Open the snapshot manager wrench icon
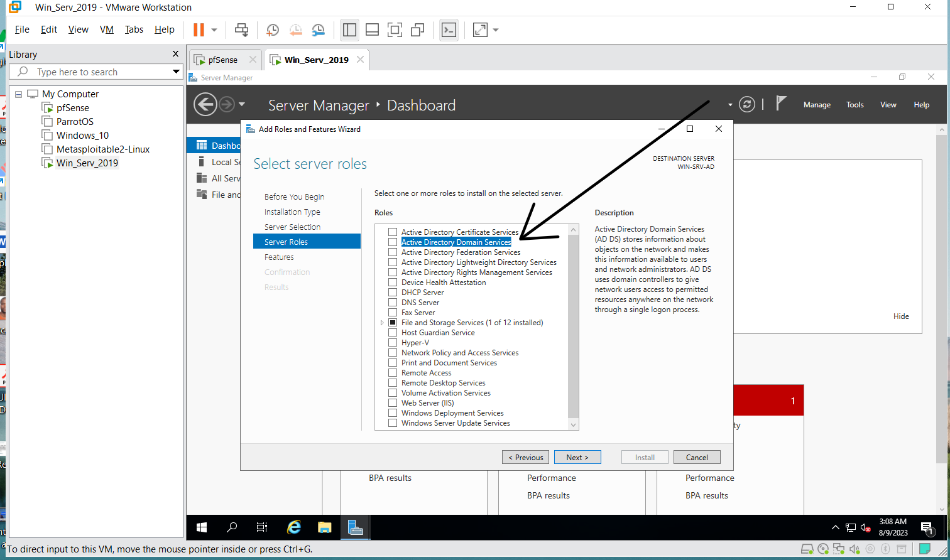 (x=319, y=30)
